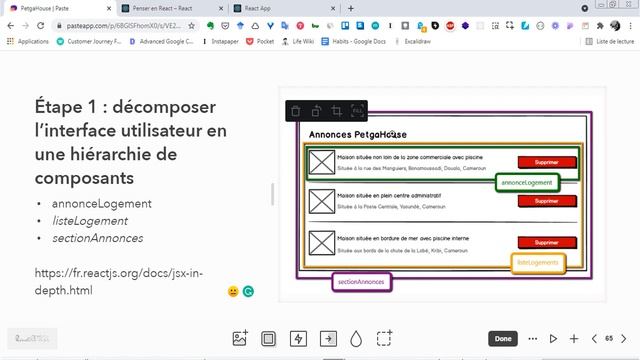Screen dimensions: 640x360
Task: Click the recording indicator circle in tab strip
Action: pos(584,8)
